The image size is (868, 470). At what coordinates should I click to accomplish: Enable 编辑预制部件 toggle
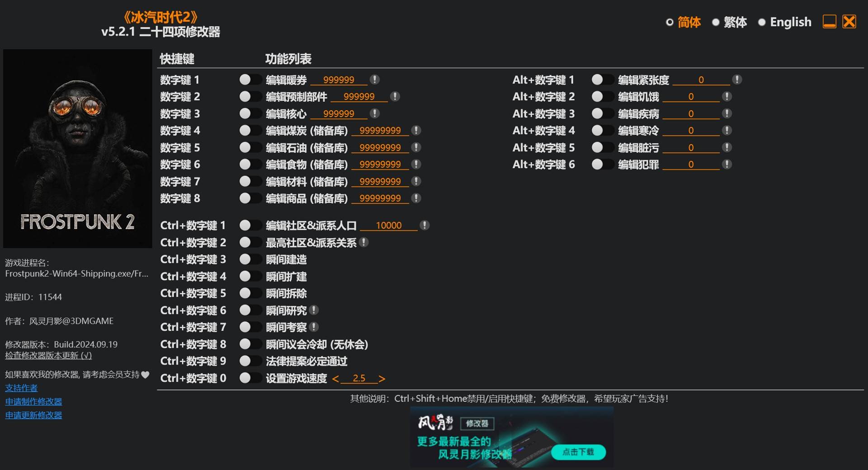(250, 96)
